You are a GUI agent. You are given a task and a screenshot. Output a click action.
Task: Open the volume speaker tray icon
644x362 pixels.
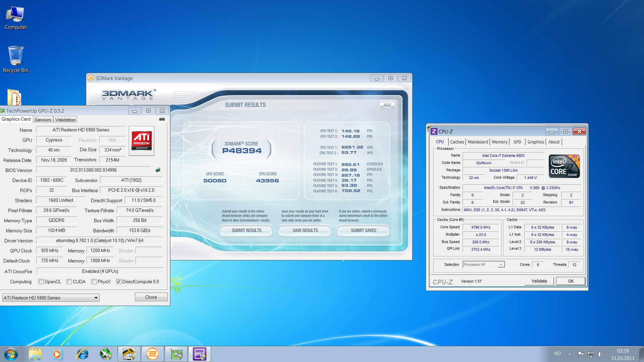601,354
